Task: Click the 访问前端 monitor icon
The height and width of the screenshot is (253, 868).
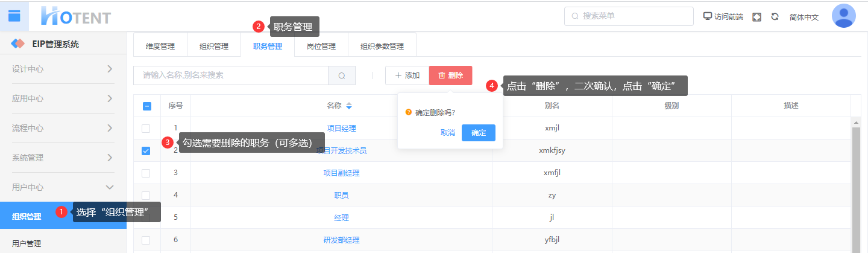Action: [x=708, y=16]
